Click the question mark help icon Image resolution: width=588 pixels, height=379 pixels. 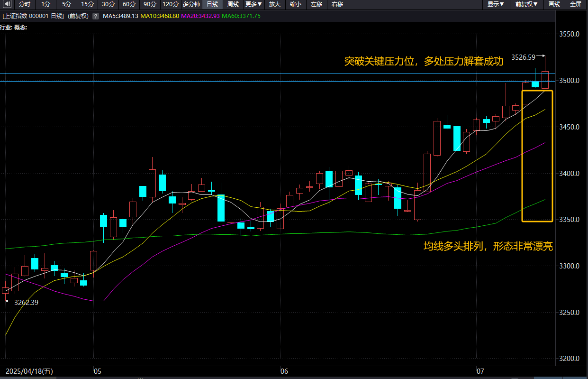tap(96, 16)
